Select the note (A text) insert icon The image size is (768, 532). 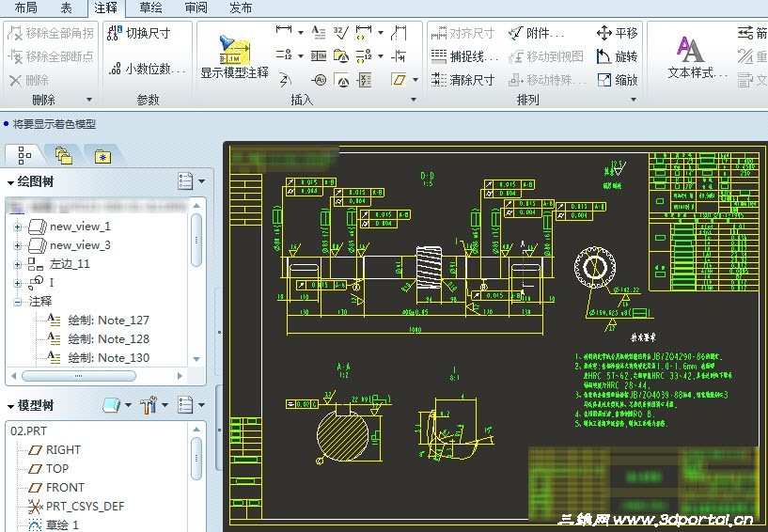pos(319,32)
